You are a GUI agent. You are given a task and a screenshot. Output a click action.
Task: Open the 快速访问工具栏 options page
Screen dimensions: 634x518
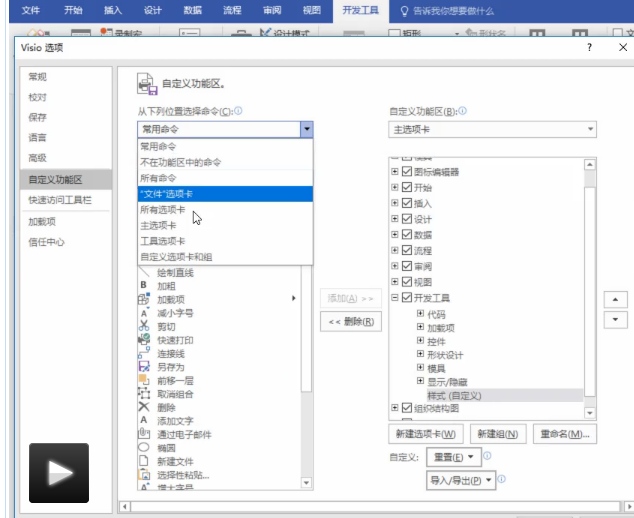(66, 200)
